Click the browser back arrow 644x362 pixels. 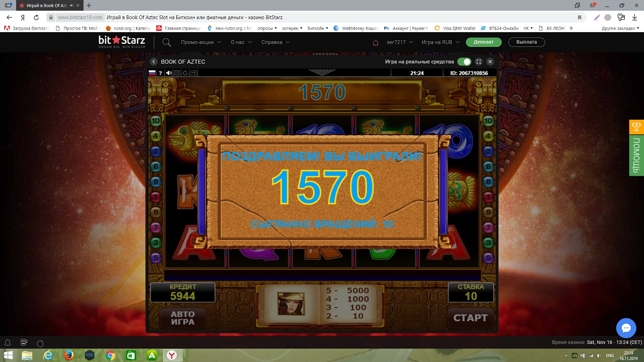click(x=9, y=17)
